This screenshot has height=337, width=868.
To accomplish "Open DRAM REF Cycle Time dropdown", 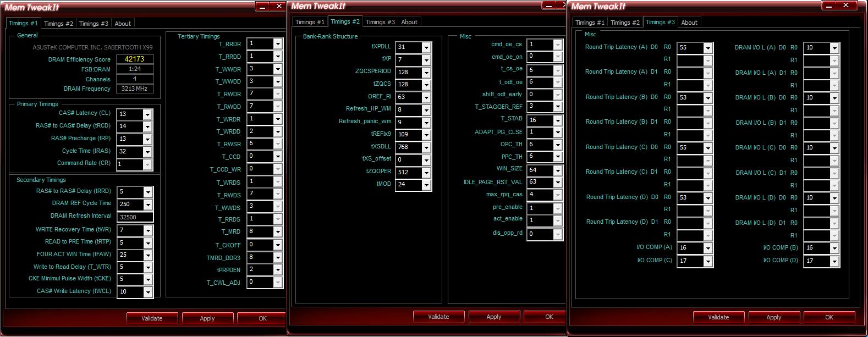I will pos(147,205).
